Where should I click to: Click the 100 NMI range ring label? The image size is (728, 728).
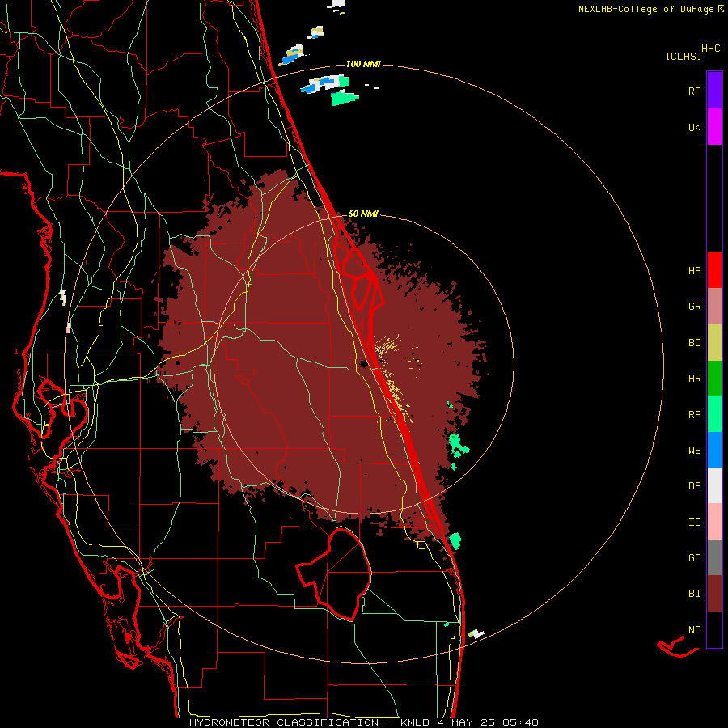[363, 64]
